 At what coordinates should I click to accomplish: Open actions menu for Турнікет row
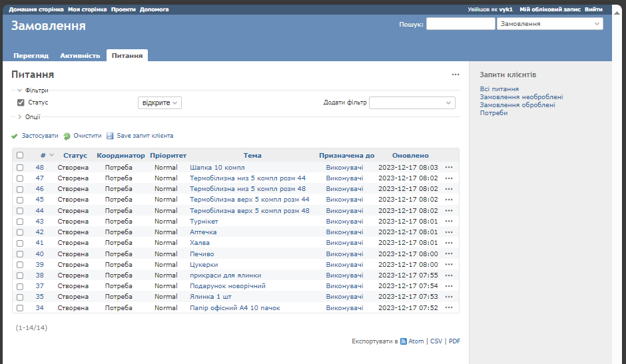tap(449, 221)
